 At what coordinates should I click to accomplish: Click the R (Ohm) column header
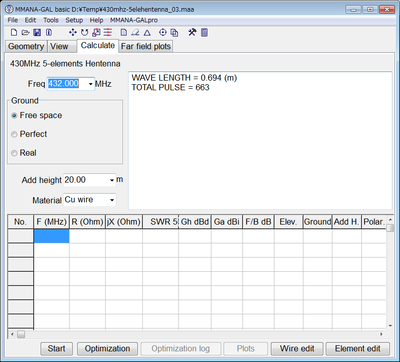pos(87,222)
